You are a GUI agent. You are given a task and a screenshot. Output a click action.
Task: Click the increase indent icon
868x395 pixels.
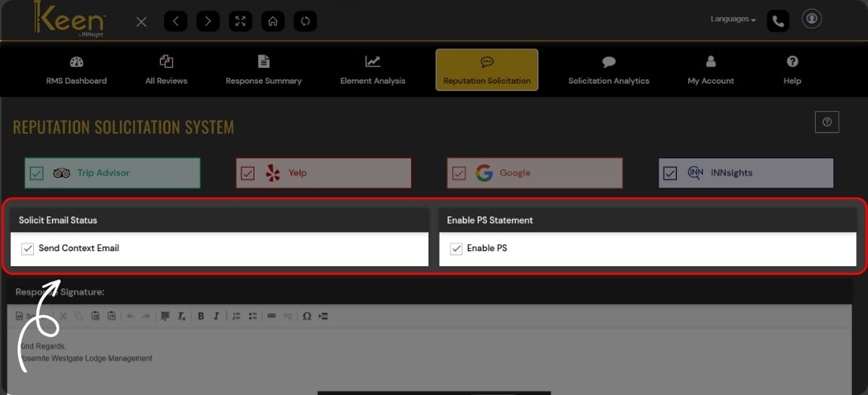(x=324, y=316)
